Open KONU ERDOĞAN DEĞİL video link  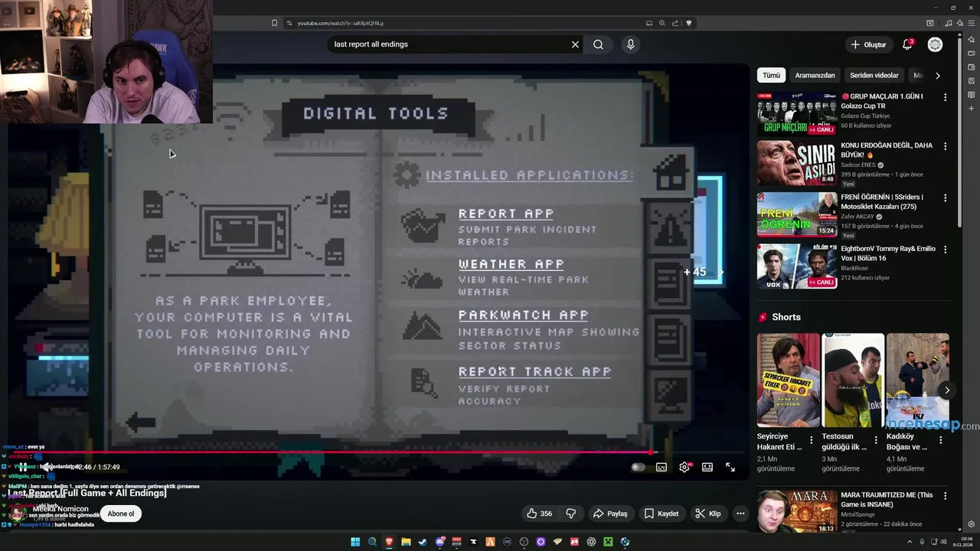pyautogui.click(x=887, y=149)
